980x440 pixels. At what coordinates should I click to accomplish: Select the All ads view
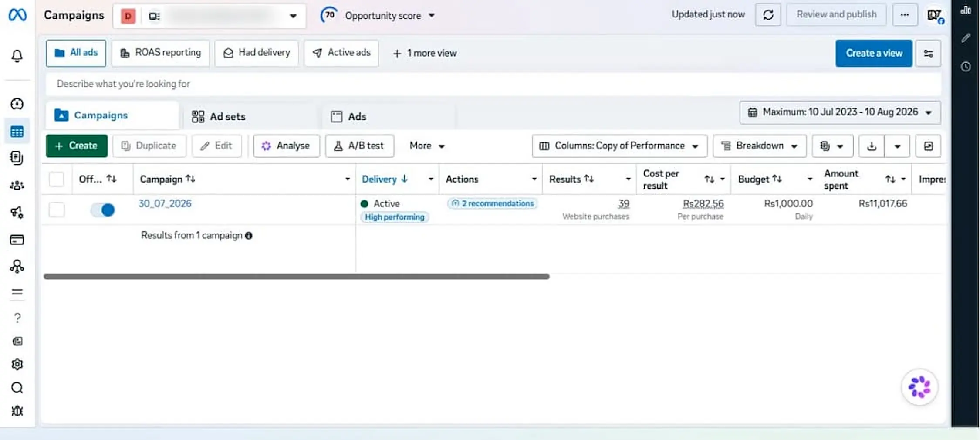pyautogui.click(x=76, y=53)
